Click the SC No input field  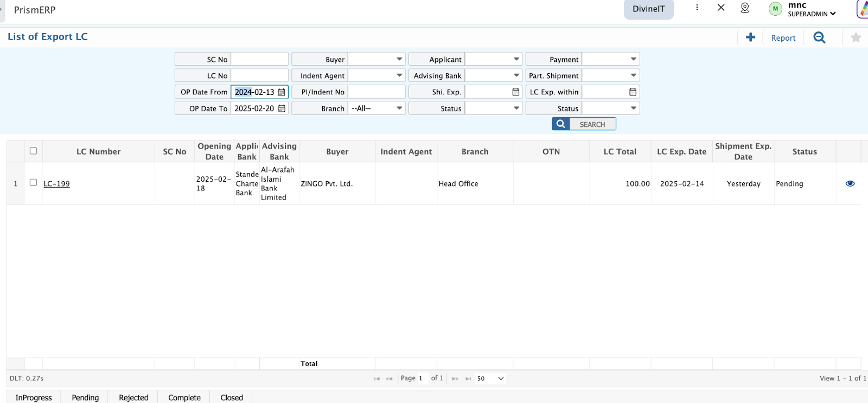pos(260,59)
